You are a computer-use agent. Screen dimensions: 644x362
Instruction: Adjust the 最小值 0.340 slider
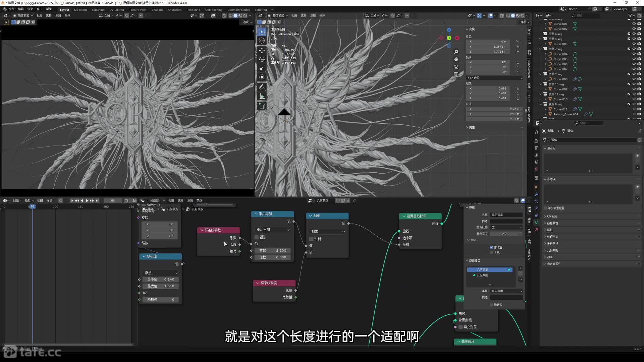tap(161, 280)
